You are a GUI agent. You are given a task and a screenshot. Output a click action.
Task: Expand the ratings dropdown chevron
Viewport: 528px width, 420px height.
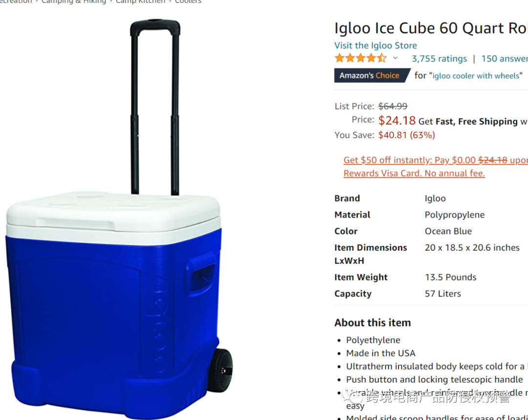click(x=396, y=58)
